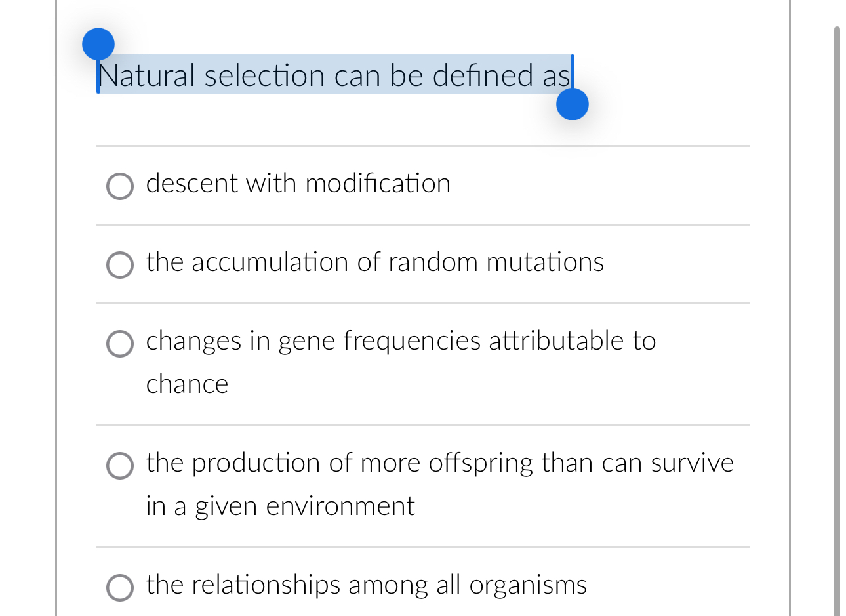
Task: Click the top-left text selection handle
Action: coord(98,43)
